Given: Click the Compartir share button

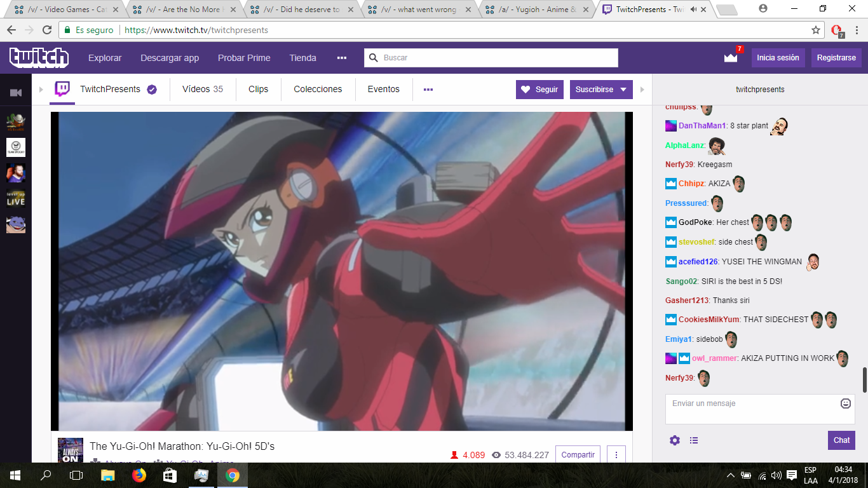Looking at the screenshot, I should point(578,454).
